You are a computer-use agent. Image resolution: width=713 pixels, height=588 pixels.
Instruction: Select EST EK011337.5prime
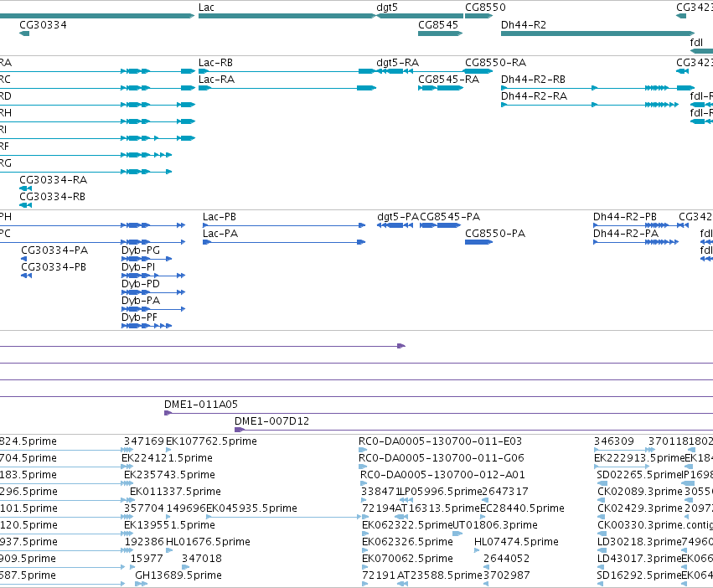click(x=175, y=492)
